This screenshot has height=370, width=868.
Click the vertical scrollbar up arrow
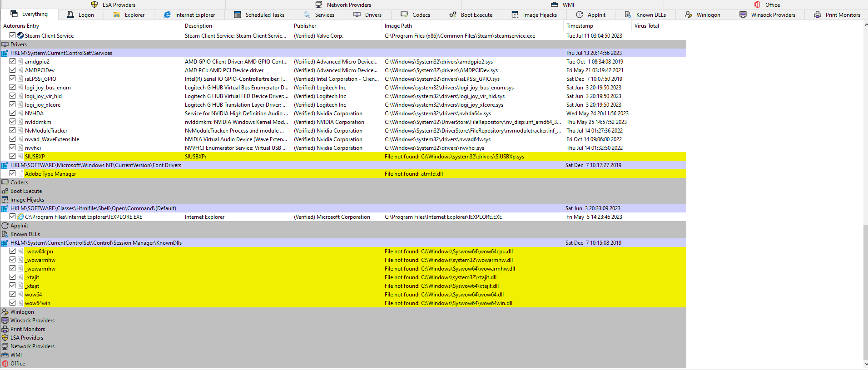tap(866, 25)
